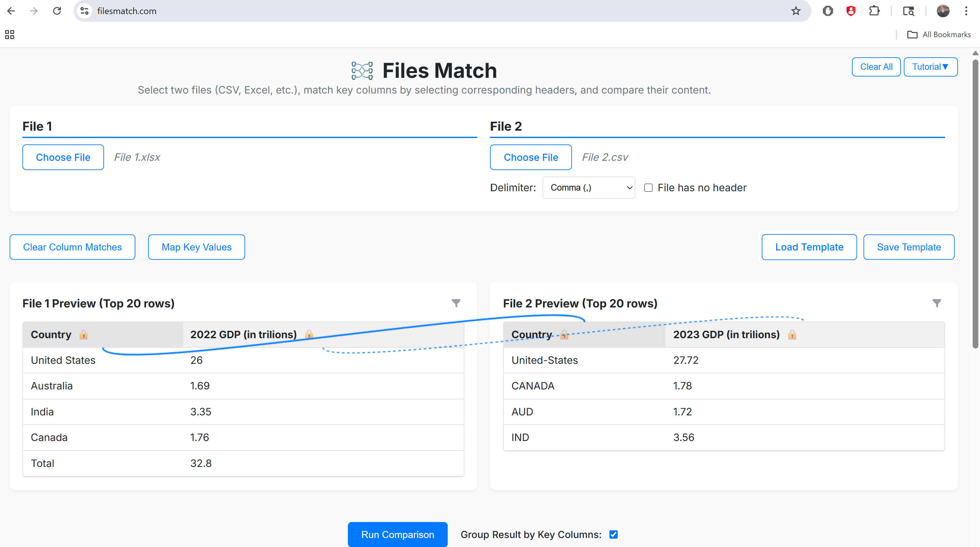Toggle lock on 2023 GDP column header
980x547 pixels.
792,335
